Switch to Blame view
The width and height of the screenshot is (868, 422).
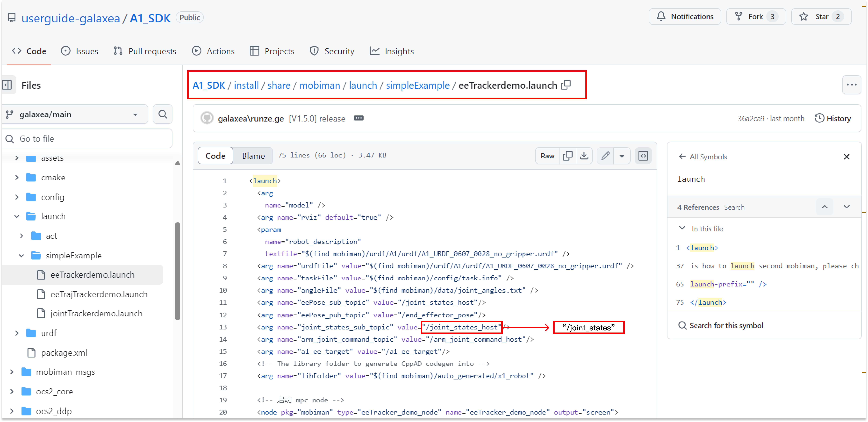click(x=253, y=156)
